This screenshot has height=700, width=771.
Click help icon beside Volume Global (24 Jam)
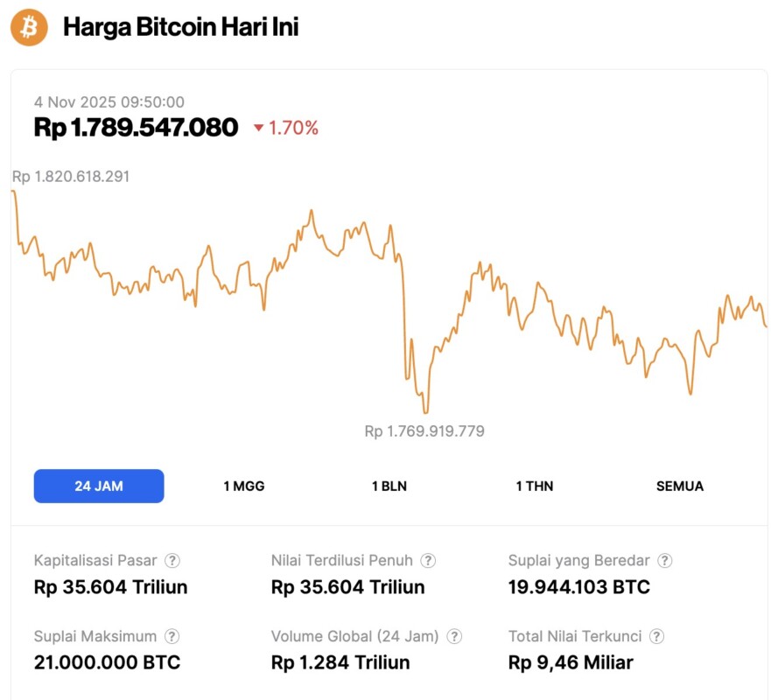[x=454, y=637]
